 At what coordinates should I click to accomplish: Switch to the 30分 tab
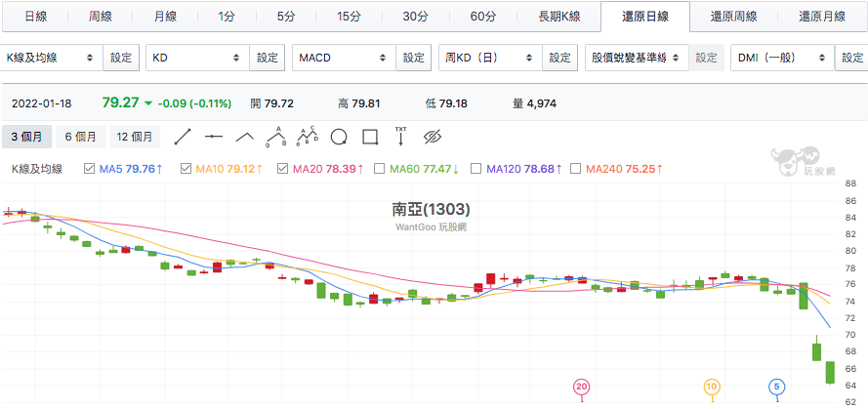(x=415, y=17)
